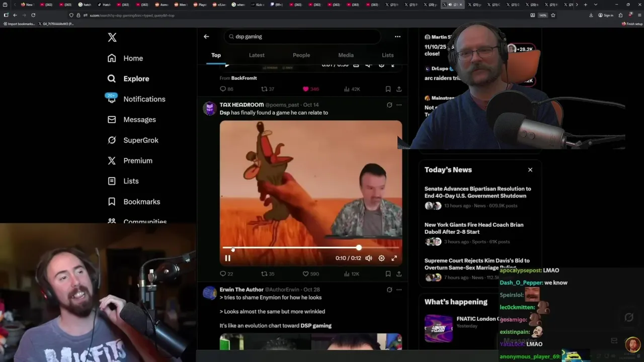The image size is (644, 362).
Task: Pause the playing video
Action: pos(227,258)
